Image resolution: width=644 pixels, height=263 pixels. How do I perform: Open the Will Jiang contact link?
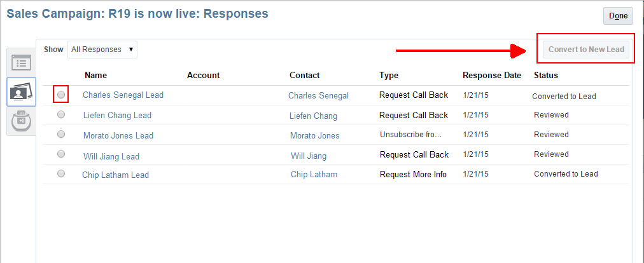point(309,156)
